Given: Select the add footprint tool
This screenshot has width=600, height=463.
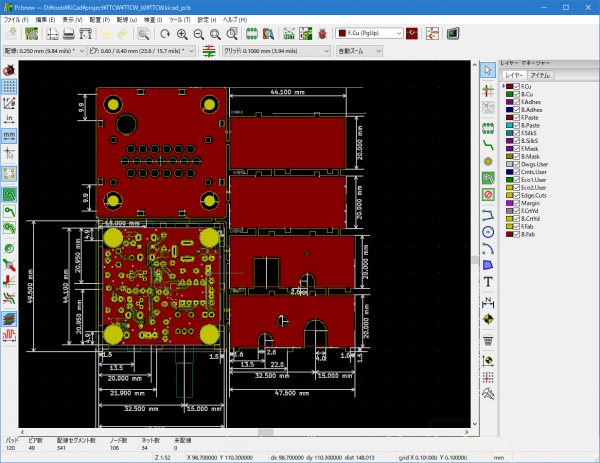Looking at the screenshot, I should click(x=487, y=127).
